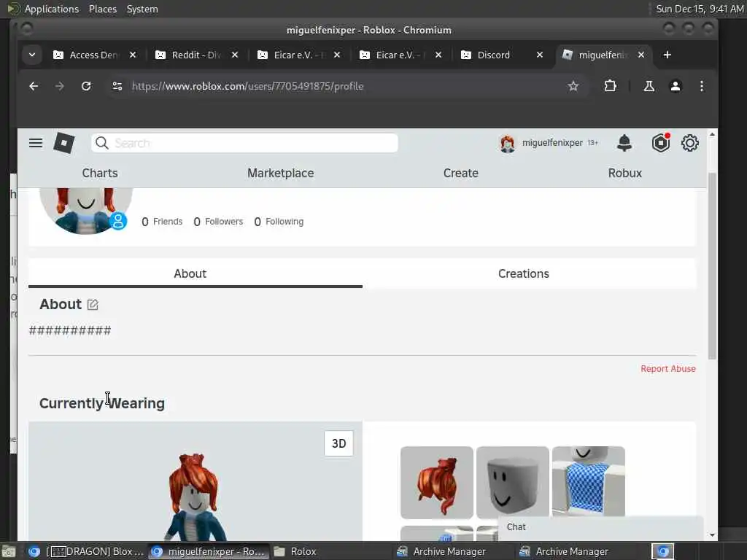Image resolution: width=747 pixels, height=560 pixels.
Task: Open the gray smiley head thumbnail
Action: (513, 482)
